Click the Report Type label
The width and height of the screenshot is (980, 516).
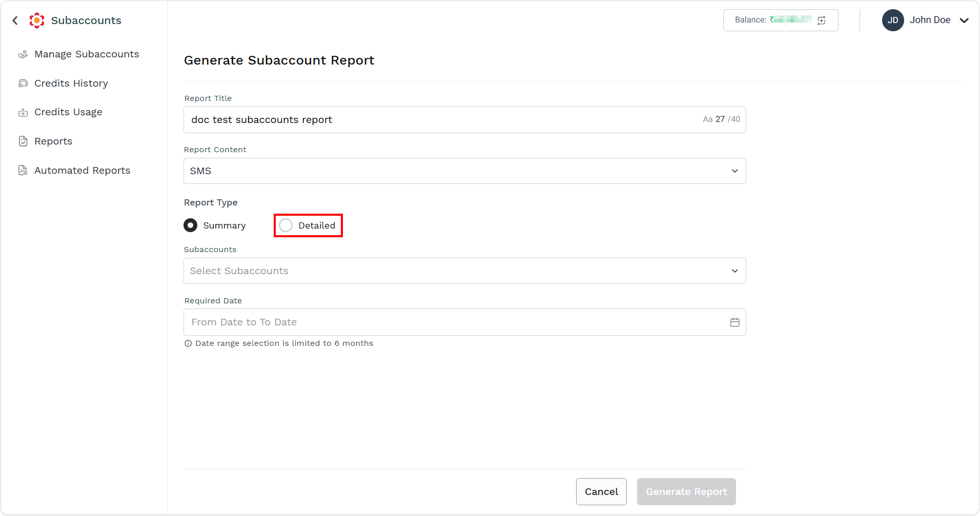tap(211, 203)
